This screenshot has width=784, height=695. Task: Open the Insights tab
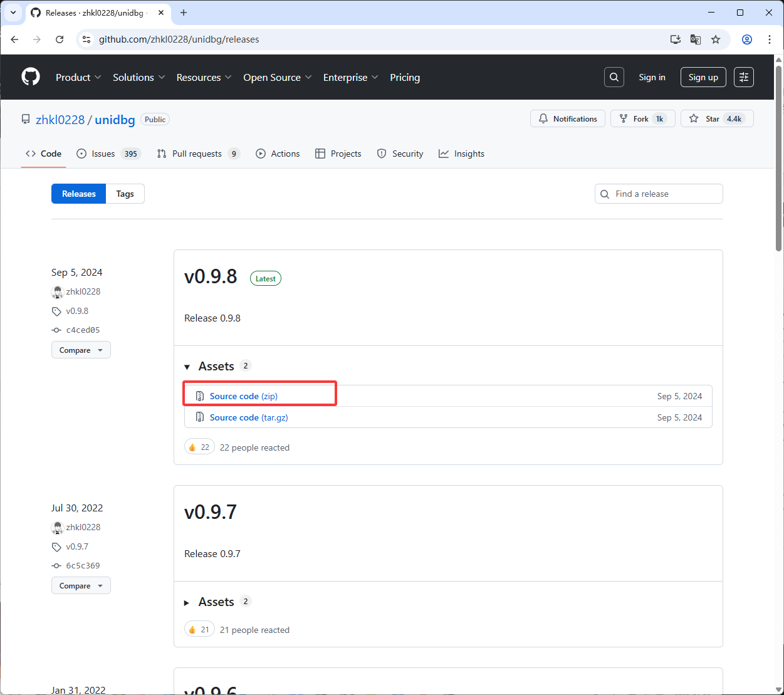tap(462, 154)
